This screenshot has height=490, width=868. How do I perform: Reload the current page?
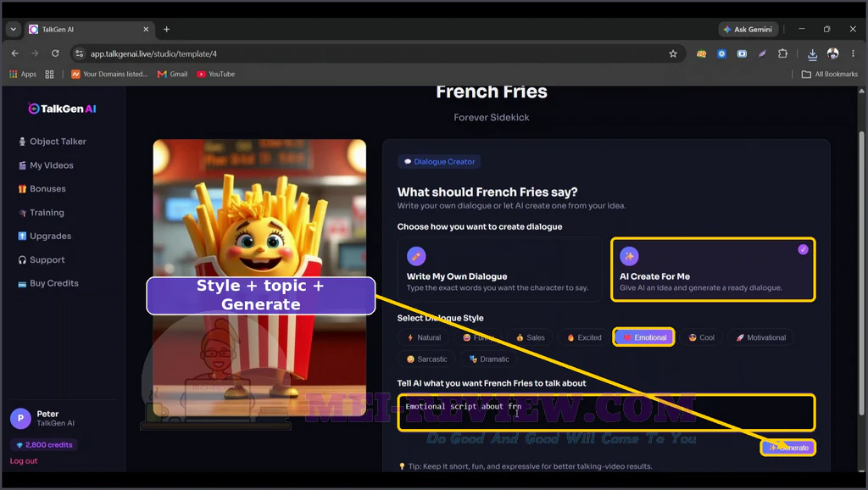pyautogui.click(x=55, y=53)
